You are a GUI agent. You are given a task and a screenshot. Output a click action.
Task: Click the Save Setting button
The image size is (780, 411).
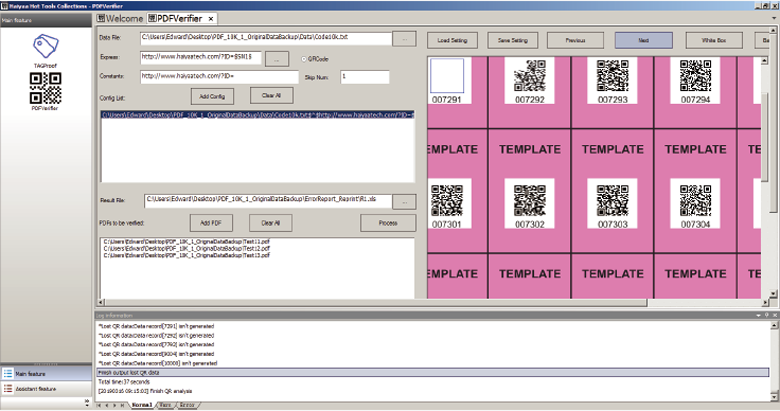pyautogui.click(x=512, y=40)
